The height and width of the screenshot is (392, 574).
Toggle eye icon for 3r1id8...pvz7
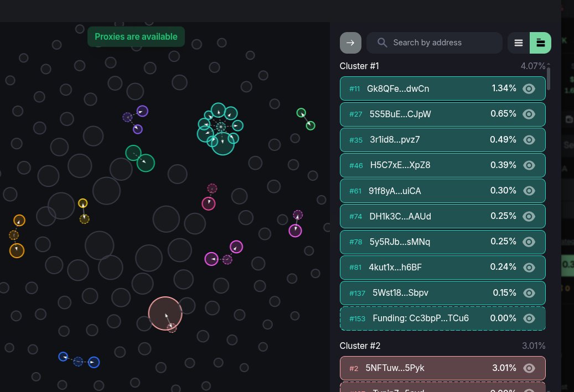point(529,140)
